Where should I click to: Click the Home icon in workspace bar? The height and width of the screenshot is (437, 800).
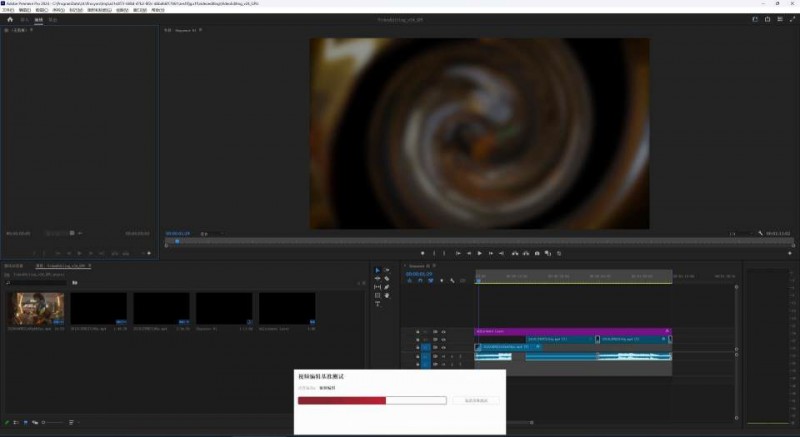coord(10,19)
